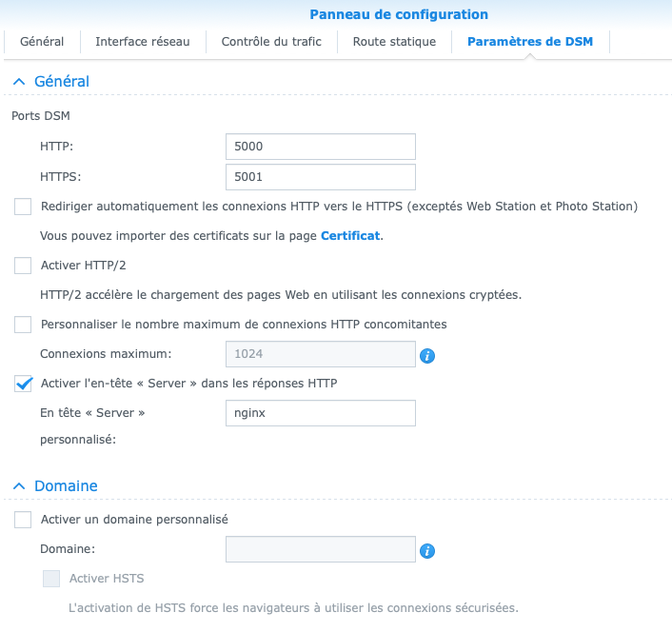Edit the custom Server header field
672x632 pixels.
click(x=321, y=413)
